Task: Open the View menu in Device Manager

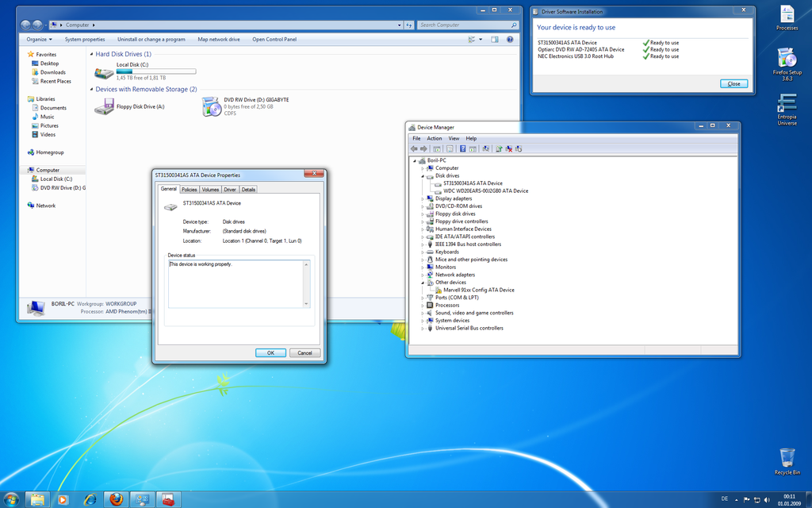Action: pos(453,137)
